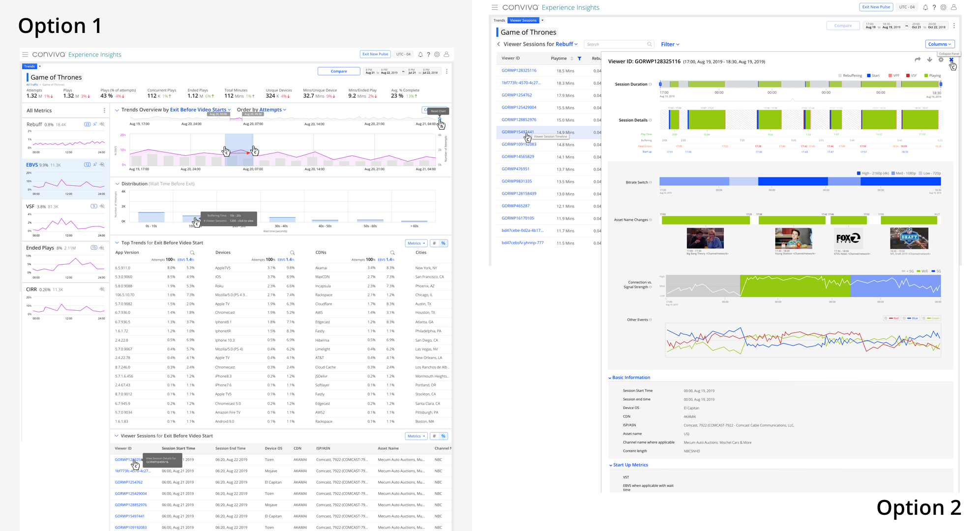Click the All Traffic breadcrumb link
980x531 pixels.
(x=32, y=85)
